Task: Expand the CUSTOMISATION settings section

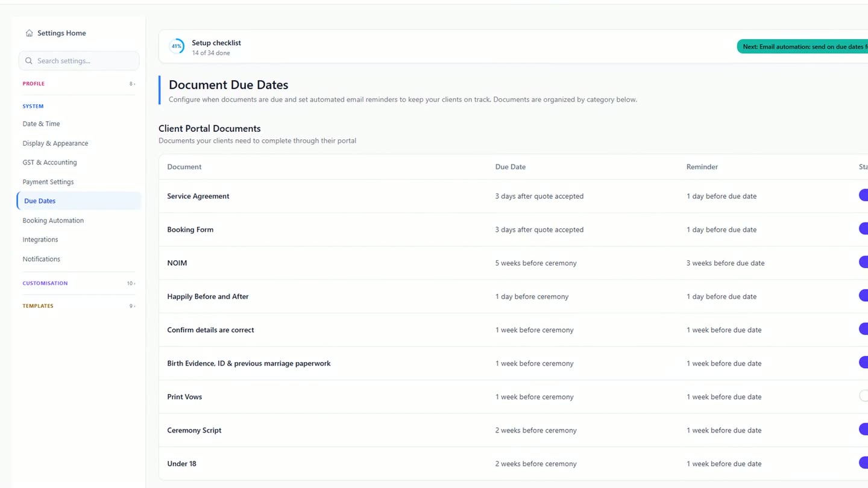Action: click(x=79, y=283)
